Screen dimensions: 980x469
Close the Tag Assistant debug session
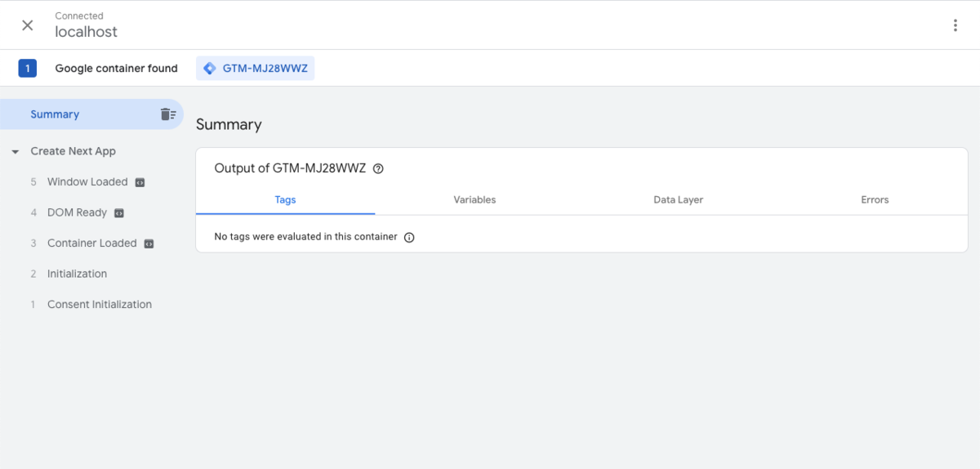[28, 25]
